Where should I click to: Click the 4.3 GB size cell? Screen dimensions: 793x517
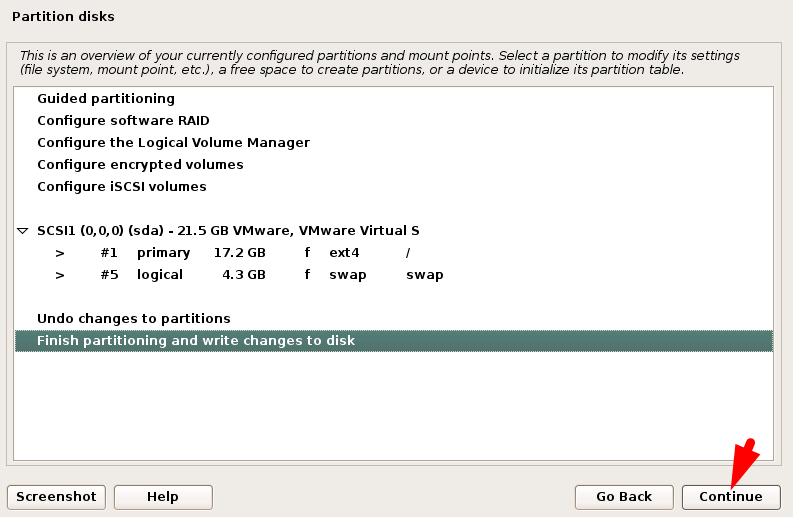pos(243,274)
